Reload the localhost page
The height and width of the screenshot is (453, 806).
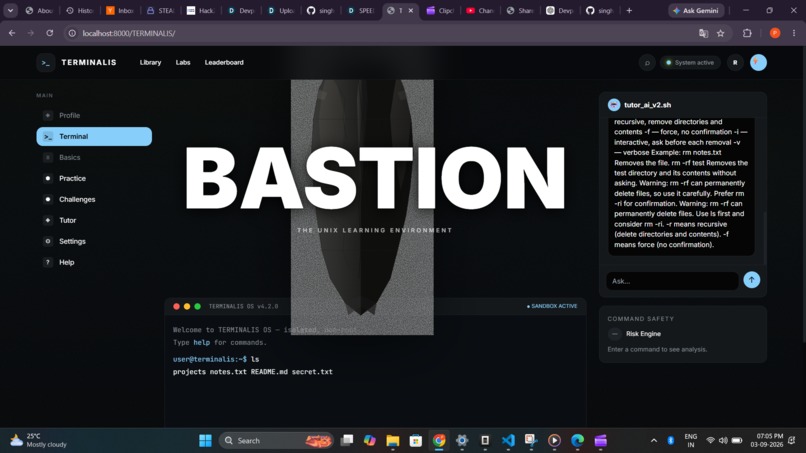[x=49, y=33]
